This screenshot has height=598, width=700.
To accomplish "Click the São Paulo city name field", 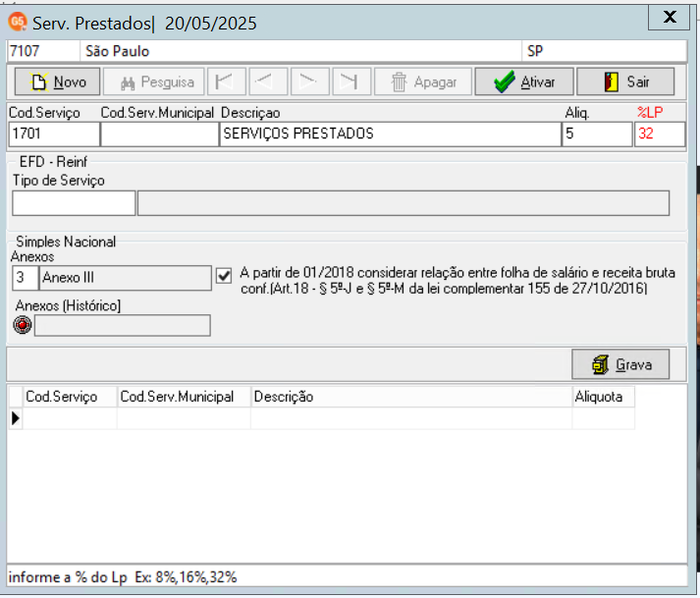I will coord(300,51).
